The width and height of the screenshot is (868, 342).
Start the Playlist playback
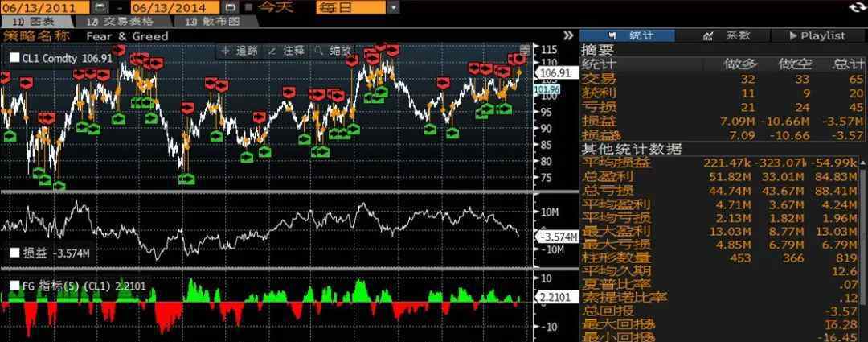pos(817,35)
